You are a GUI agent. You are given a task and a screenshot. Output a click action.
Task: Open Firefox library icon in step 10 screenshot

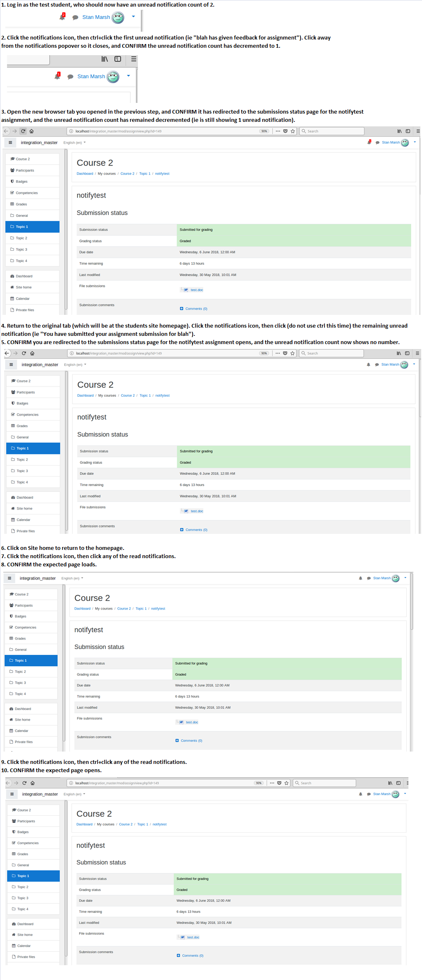tap(390, 783)
